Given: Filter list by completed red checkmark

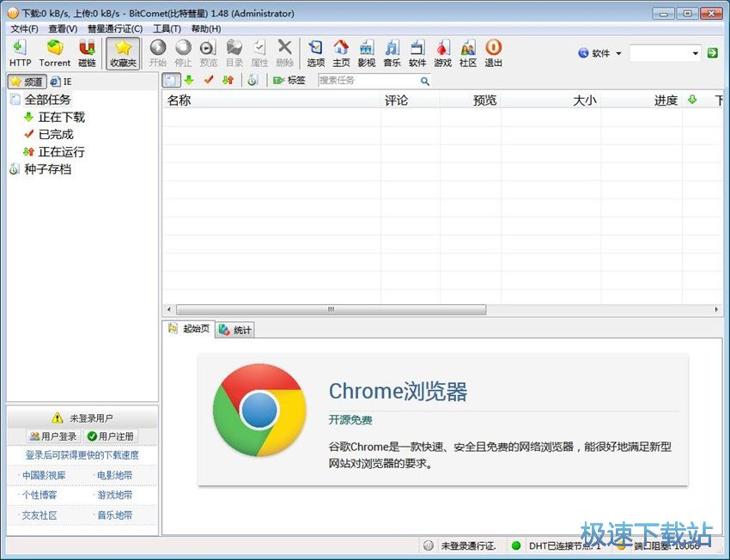Looking at the screenshot, I should 208,81.
